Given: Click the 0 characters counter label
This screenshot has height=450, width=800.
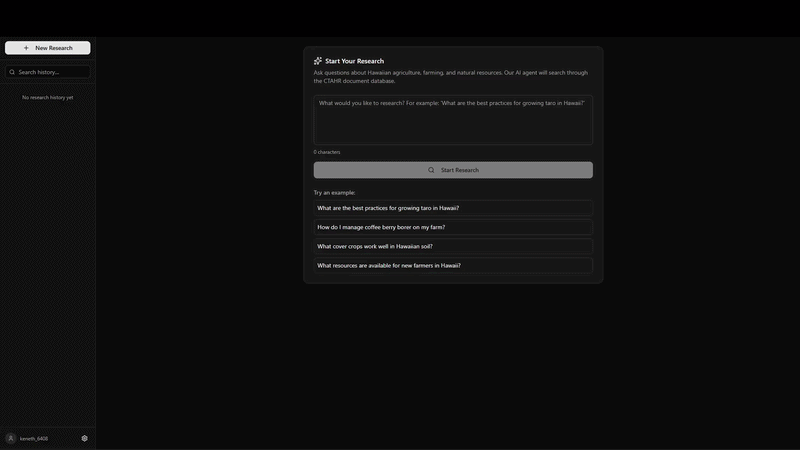Looking at the screenshot, I should (x=327, y=152).
